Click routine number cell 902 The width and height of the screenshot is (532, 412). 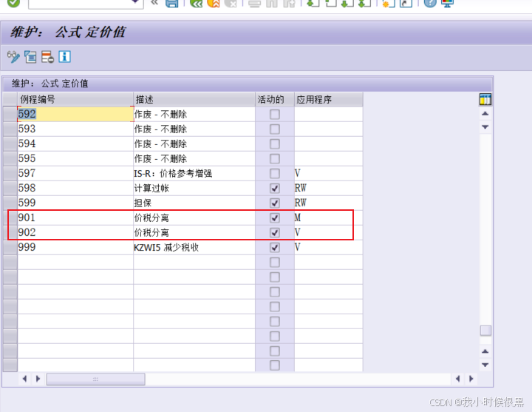pos(75,233)
